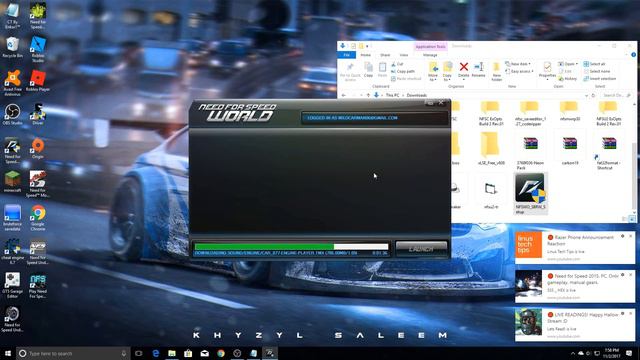Select the GTS Garage Editor desktop icon
Viewport: 640px width, 360px height.
pos(13,285)
